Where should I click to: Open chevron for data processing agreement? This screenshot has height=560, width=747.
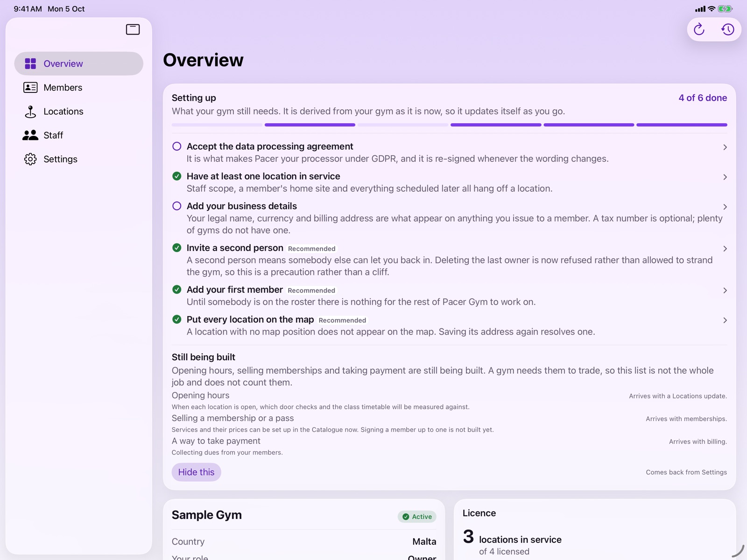(x=725, y=147)
